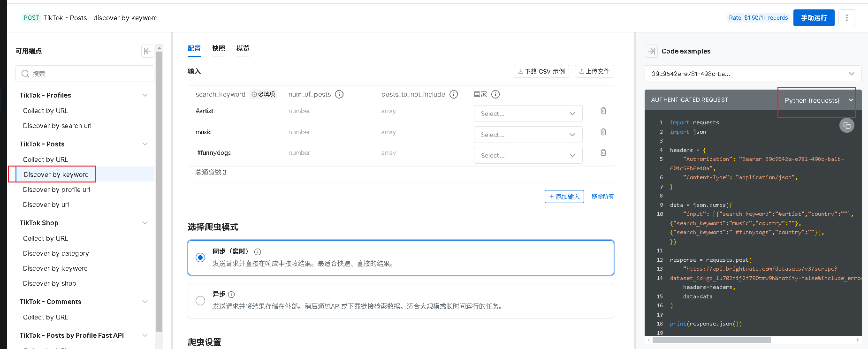The width and height of the screenshot is (868, 349).
Task: Switch to the 概览 tab
Action: (x=243, y=48)
